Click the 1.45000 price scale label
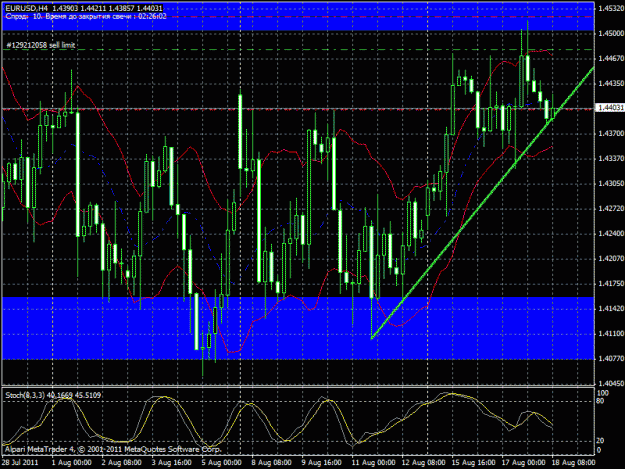The image size is (625, 469). pyautogui.click(x=611, y=33)
